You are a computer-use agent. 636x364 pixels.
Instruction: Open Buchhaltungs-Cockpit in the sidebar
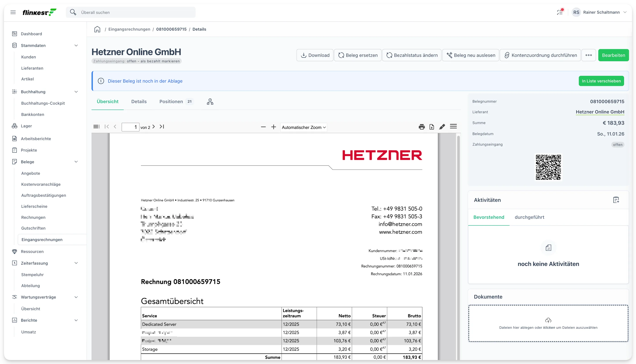click(43, 103)
